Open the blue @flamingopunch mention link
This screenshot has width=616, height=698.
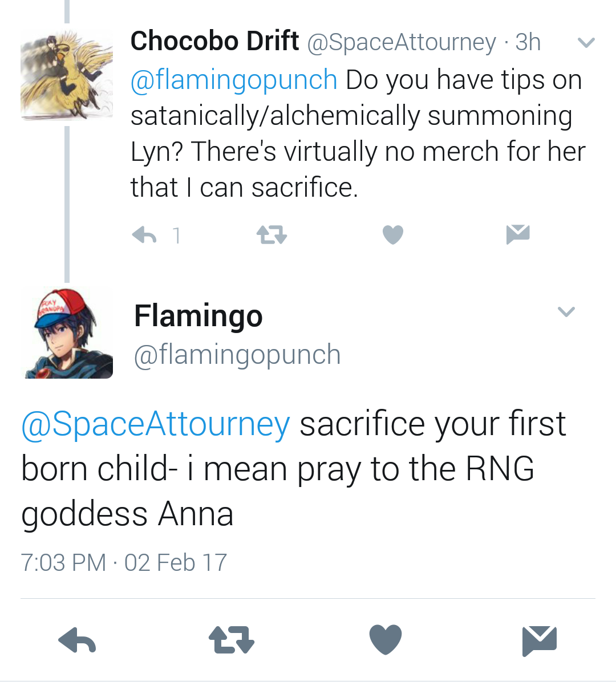234,79
